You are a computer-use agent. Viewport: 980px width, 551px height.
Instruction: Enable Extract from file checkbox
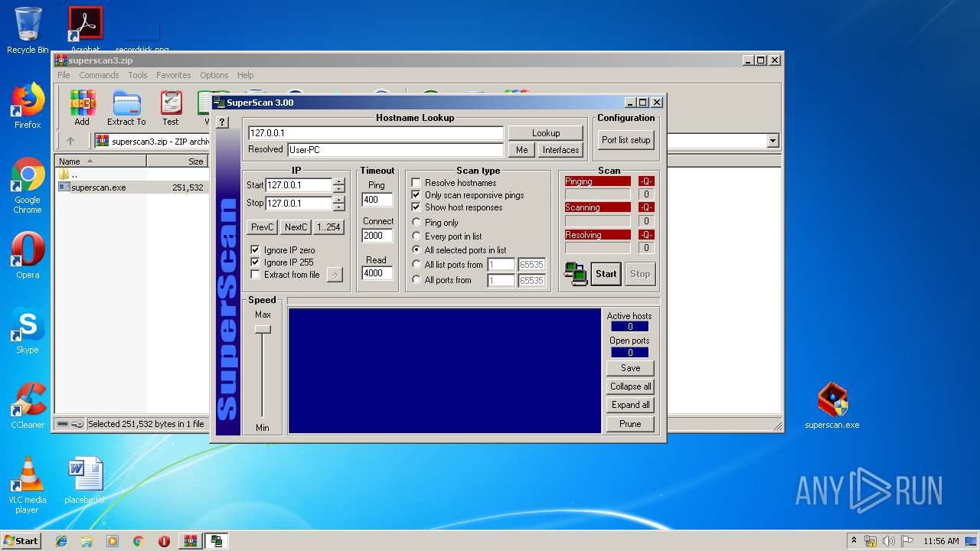coord(256,275)
